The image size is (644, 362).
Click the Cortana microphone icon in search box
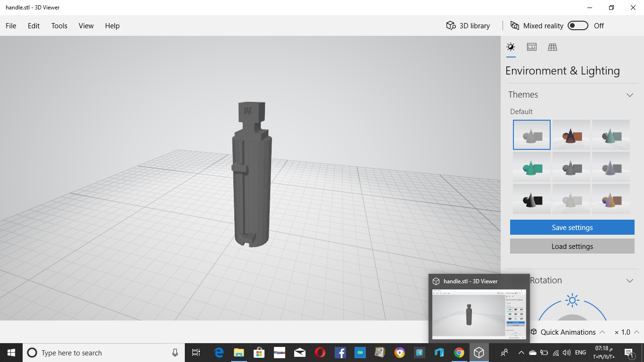pos(175,353)
